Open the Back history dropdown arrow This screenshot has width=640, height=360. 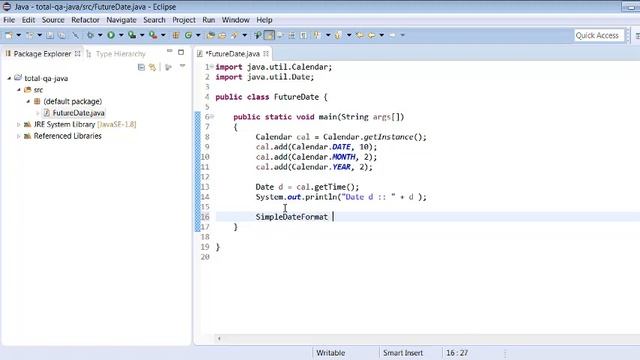[382, 36]
